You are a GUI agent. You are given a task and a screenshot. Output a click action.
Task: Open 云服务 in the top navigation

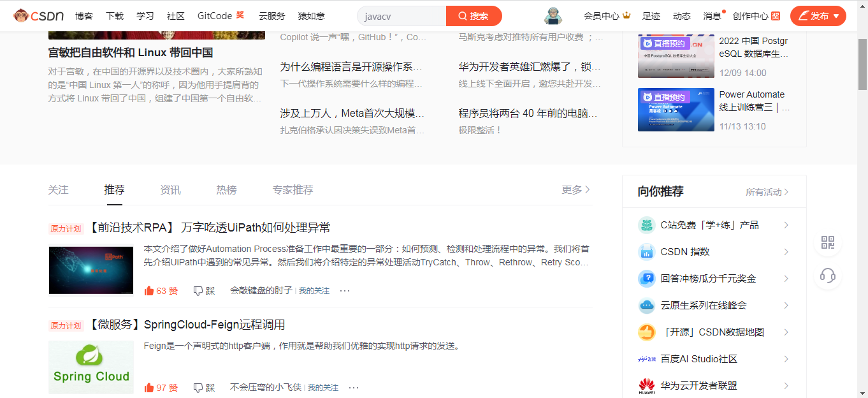click(x=272, y=16)
